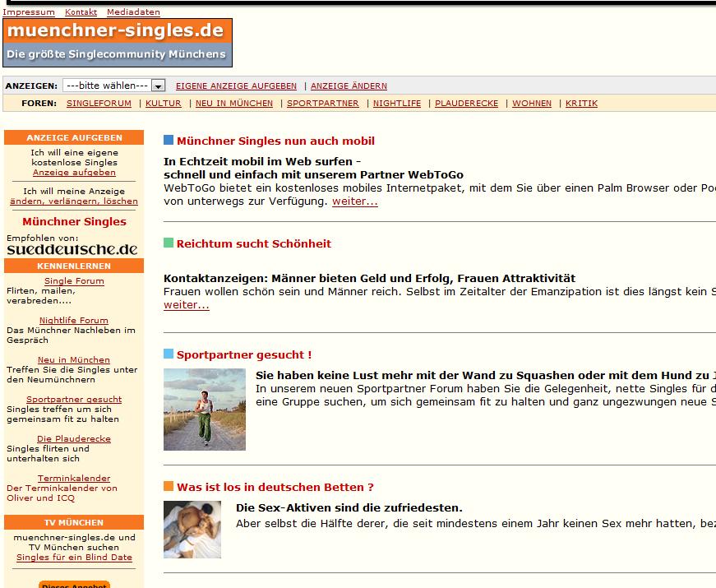
Task: Open the Plauderecke forum from top bar
Action: pyautogui.click(x=466, y=104)
